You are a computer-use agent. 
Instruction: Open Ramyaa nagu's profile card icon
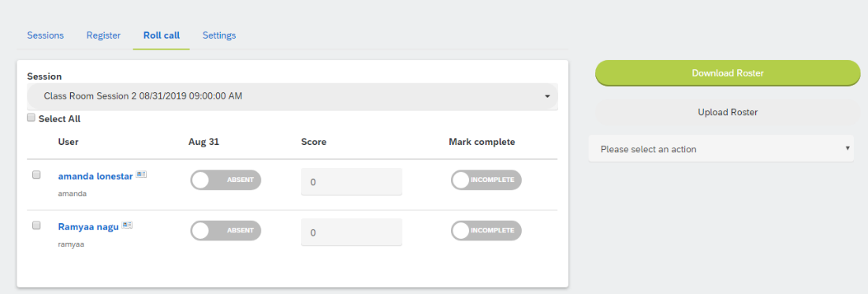[127, 225]
